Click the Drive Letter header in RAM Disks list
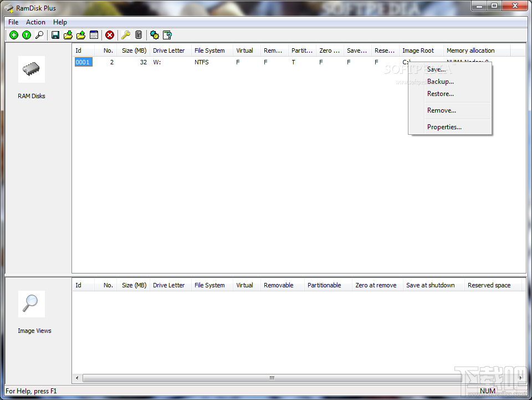The width and height of the screenshot is (532, 400). 171,50
